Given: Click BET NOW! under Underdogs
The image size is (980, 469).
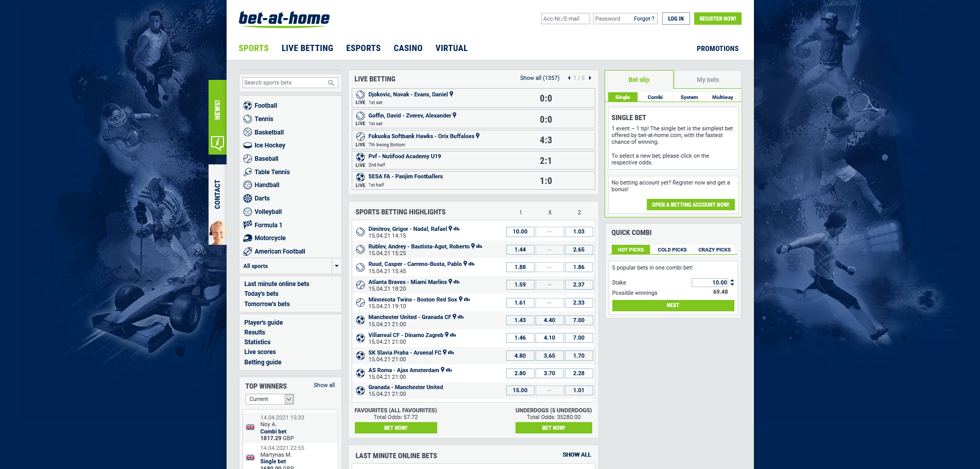Looking at the screenshot, I should [554, 428].
